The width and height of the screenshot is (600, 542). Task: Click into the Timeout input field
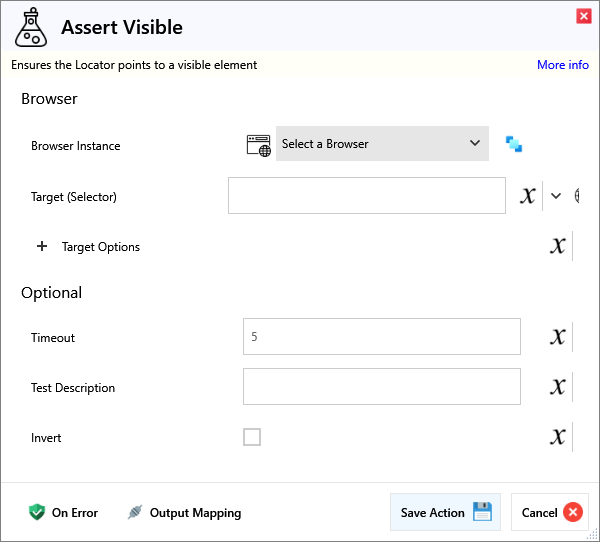tap(381, 337)
